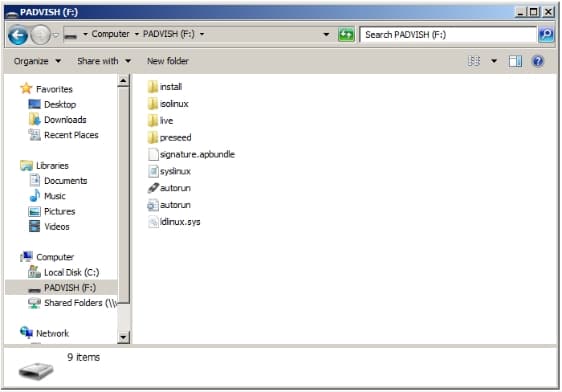
Task: Click New folder button
Action: tap(168, 61)
